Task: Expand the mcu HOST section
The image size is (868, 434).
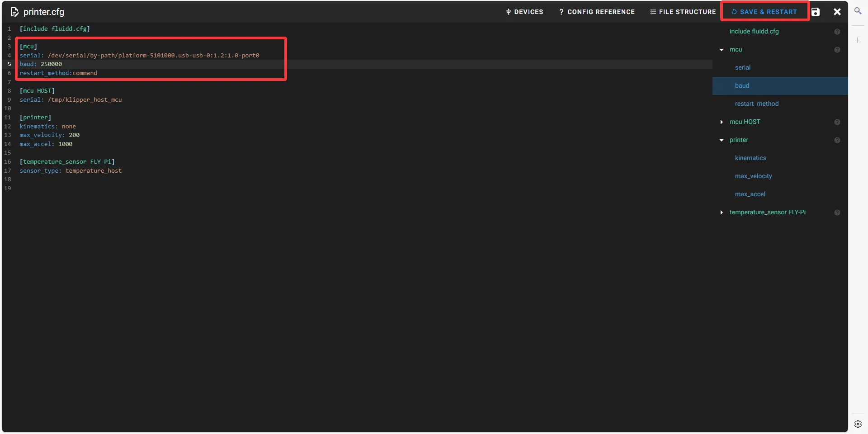Action: tap(722, 122)
